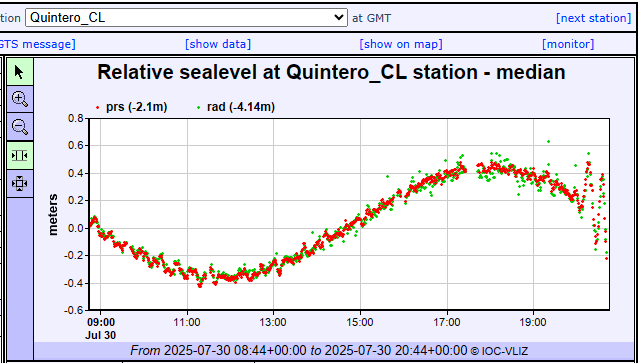
Task: Open the monitor link
Action: point(568,44)
